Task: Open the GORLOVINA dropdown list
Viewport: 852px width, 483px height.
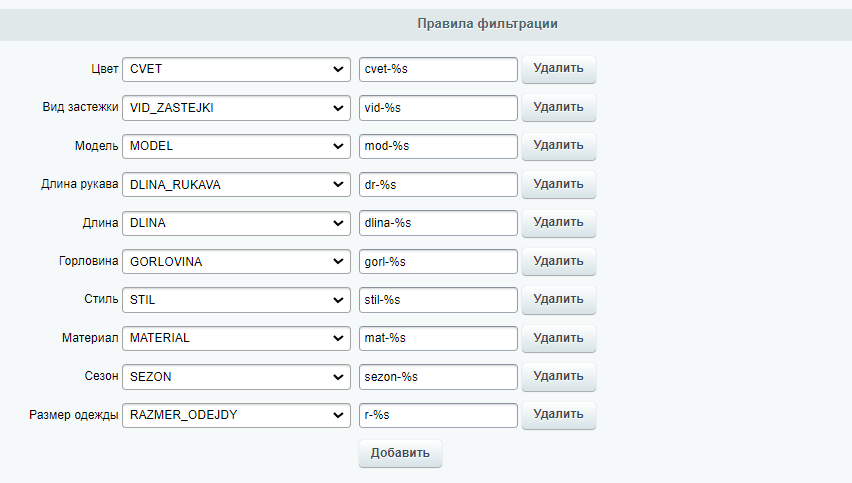Action: coord(235,262)
